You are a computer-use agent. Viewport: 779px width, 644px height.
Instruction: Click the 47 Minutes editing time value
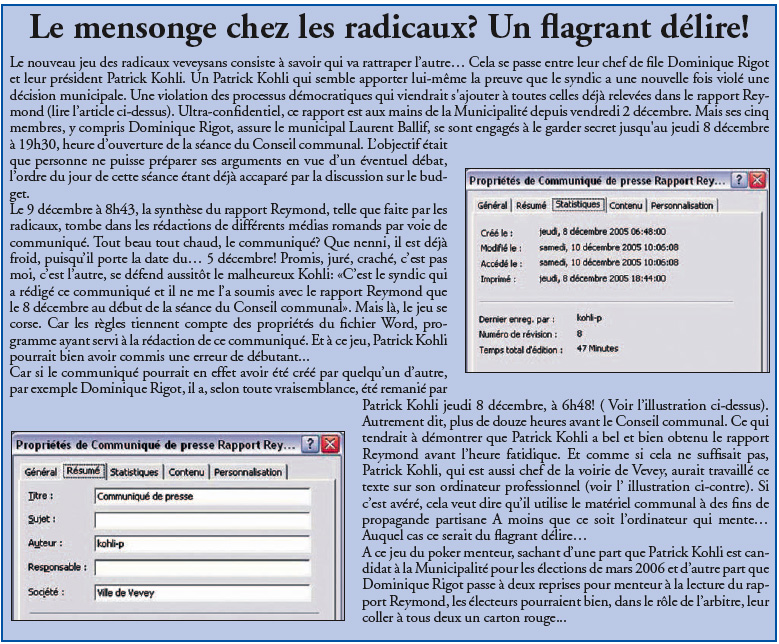597,349
